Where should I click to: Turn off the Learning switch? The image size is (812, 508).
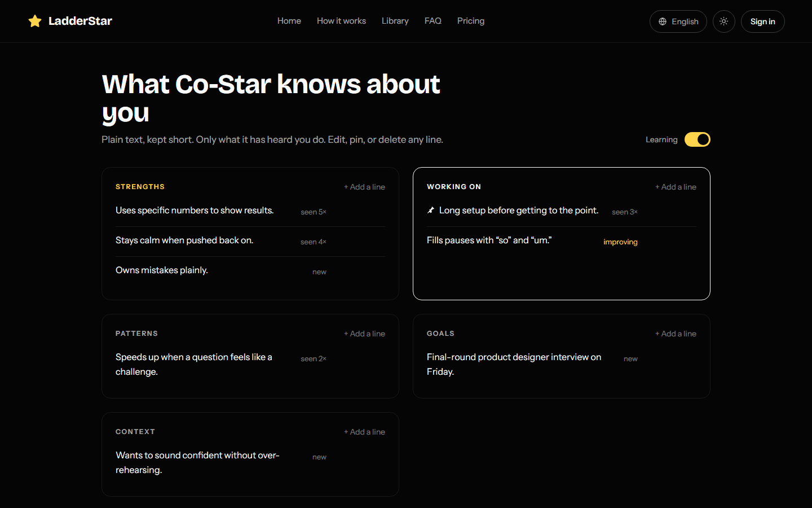click(698, 139)
